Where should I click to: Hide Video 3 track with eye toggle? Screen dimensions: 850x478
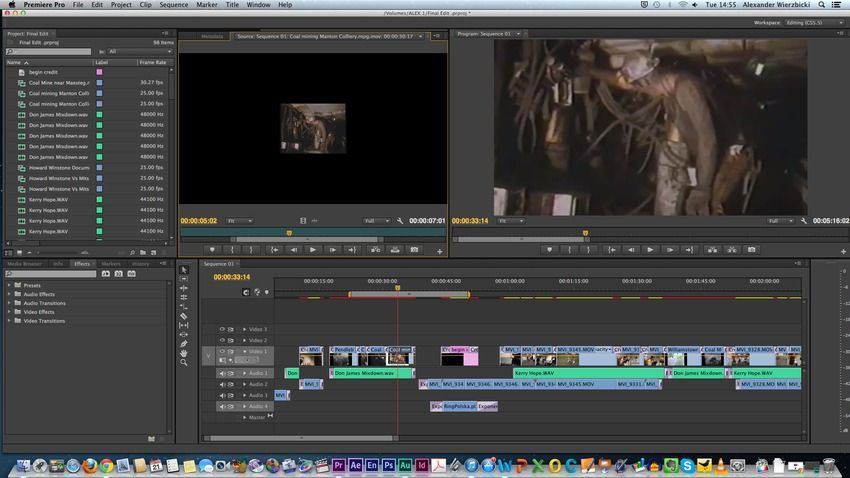point(223,329)
